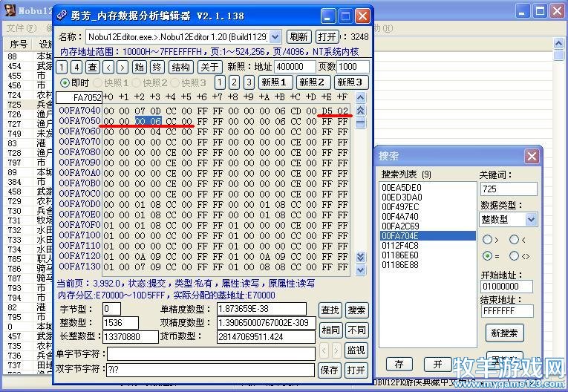Take new snapshot with 新照1
568x392 pixels.
click(274, 82)
